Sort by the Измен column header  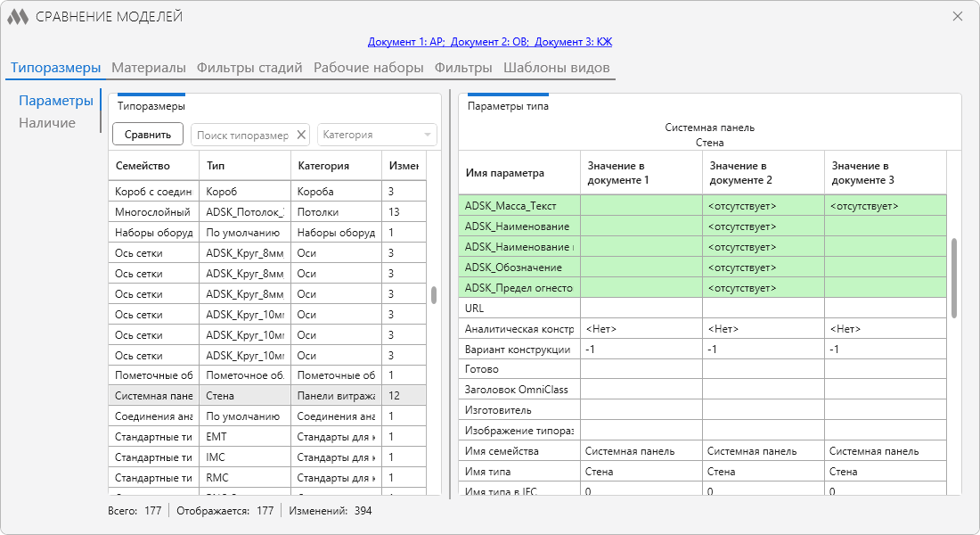pos(404,166)
